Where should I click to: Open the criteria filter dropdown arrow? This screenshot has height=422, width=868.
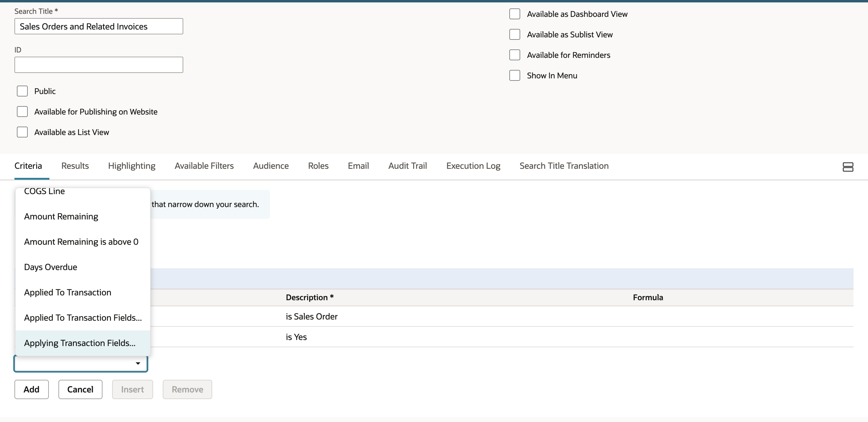tap(138, 363)
